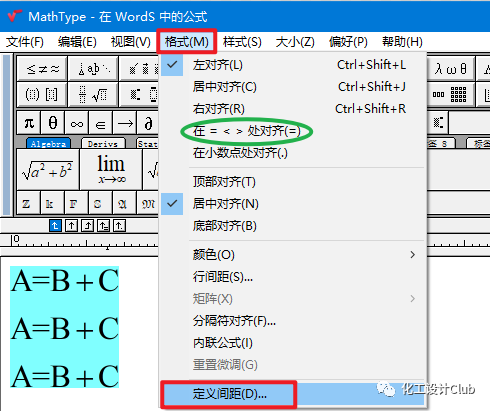Open the relational symbols ≤≠≈ palette

click(x=42, y=69)
